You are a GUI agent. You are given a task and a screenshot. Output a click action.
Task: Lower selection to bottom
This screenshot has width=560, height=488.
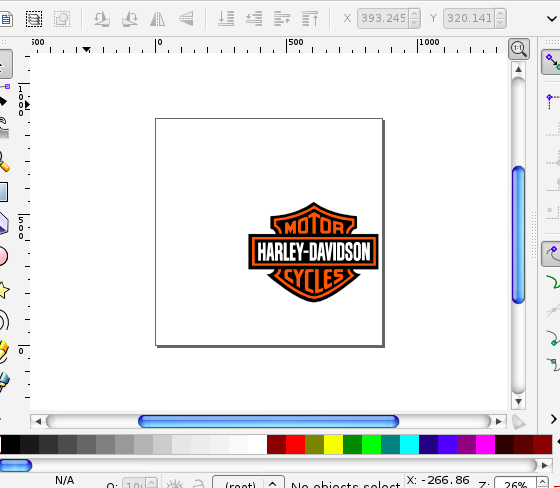(226, 18)
